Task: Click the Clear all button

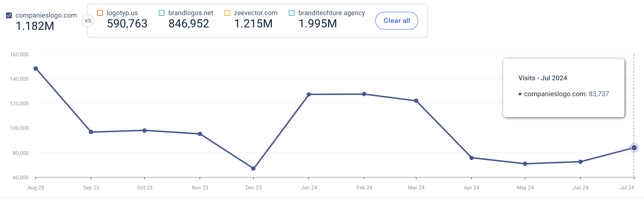Action: click(396, 21)
